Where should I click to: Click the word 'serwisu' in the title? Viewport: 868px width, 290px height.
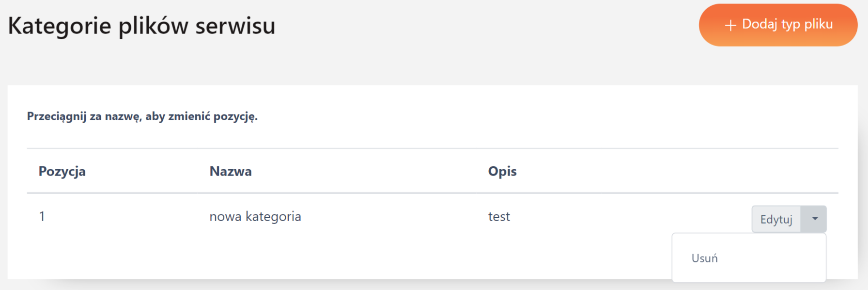235,26
